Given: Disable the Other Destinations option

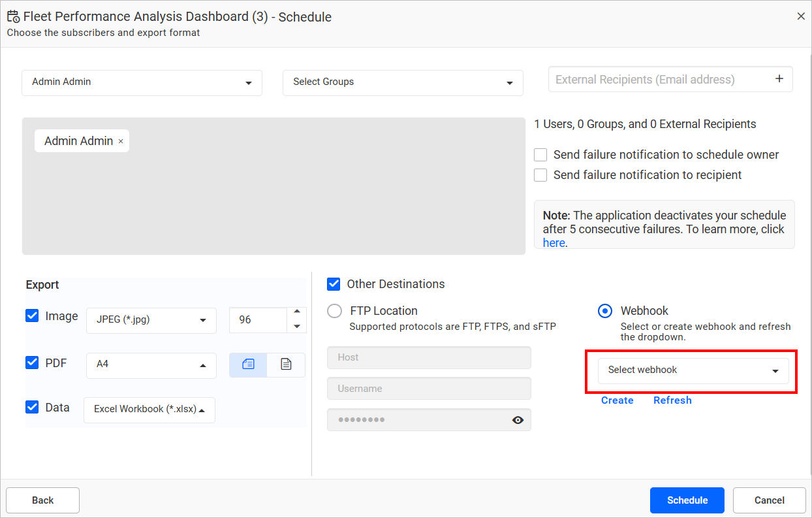Looking at the screenshot, I should point(334,284).
